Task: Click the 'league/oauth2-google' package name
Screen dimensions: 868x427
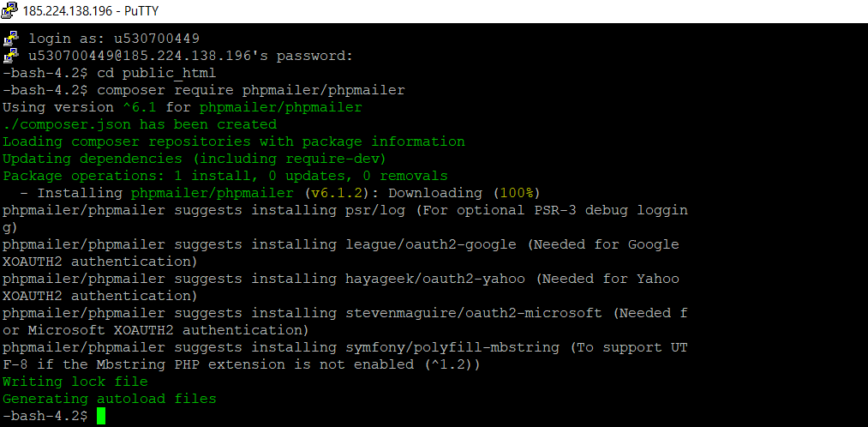Action: tap(431, 244)
